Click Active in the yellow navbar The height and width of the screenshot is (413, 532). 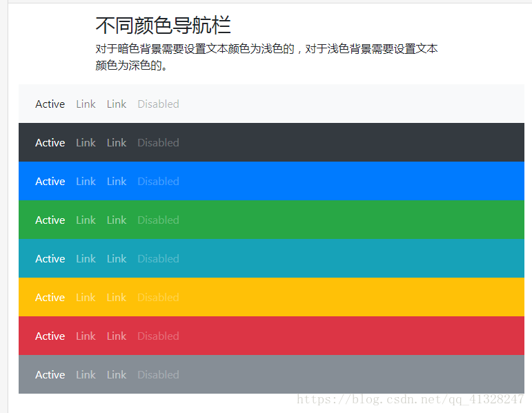coord(50,298)
